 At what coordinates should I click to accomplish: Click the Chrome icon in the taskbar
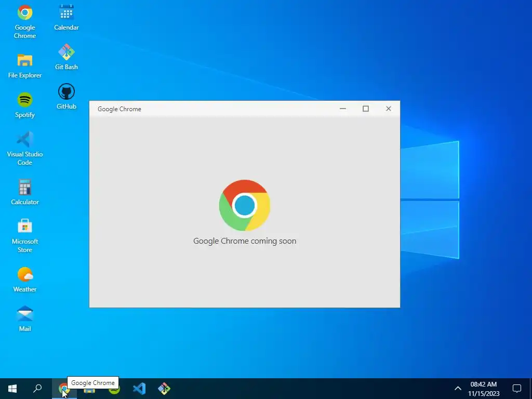[64, 389]
